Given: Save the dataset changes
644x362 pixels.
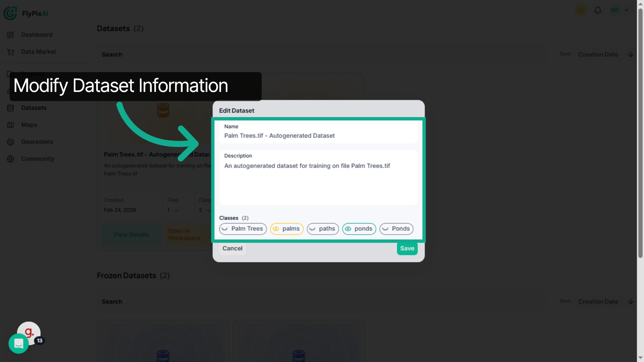Looking at the screenshot, I should click(407, 249).
